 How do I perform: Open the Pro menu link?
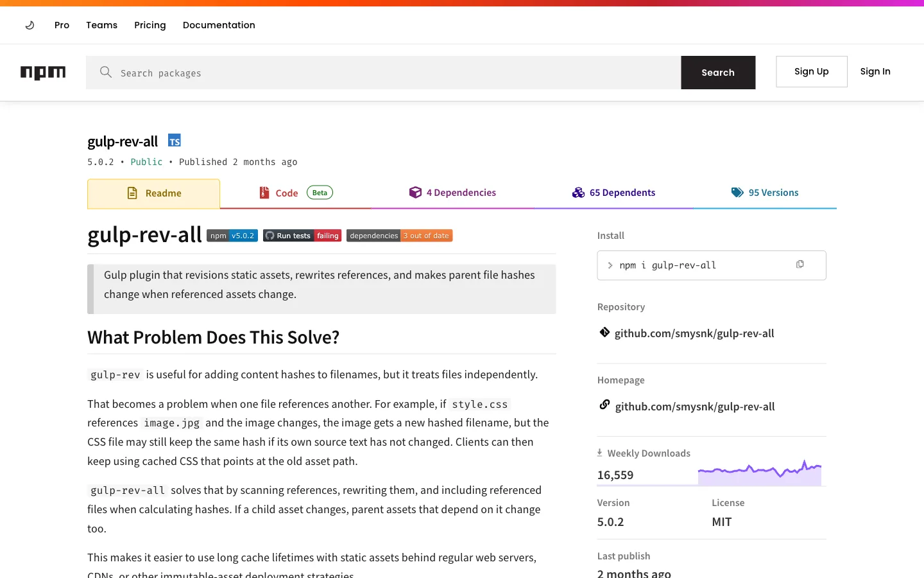coord(62,25)
